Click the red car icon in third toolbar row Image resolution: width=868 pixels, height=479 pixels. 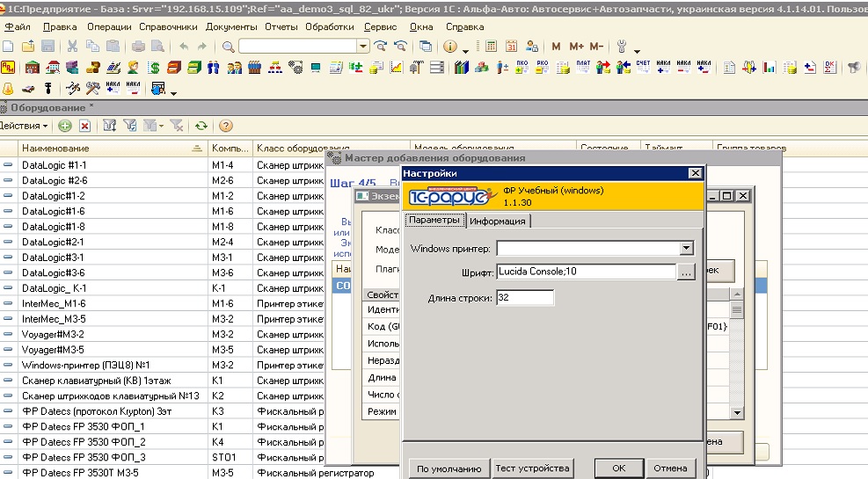click(x=27, y=89)
